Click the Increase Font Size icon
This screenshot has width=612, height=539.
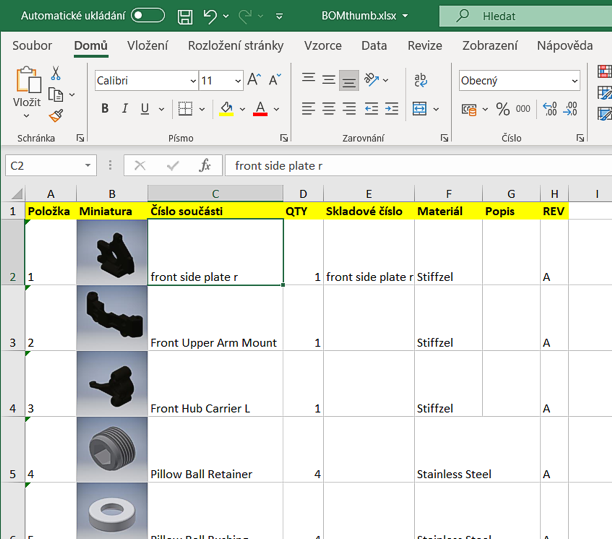tap(254, 80)
